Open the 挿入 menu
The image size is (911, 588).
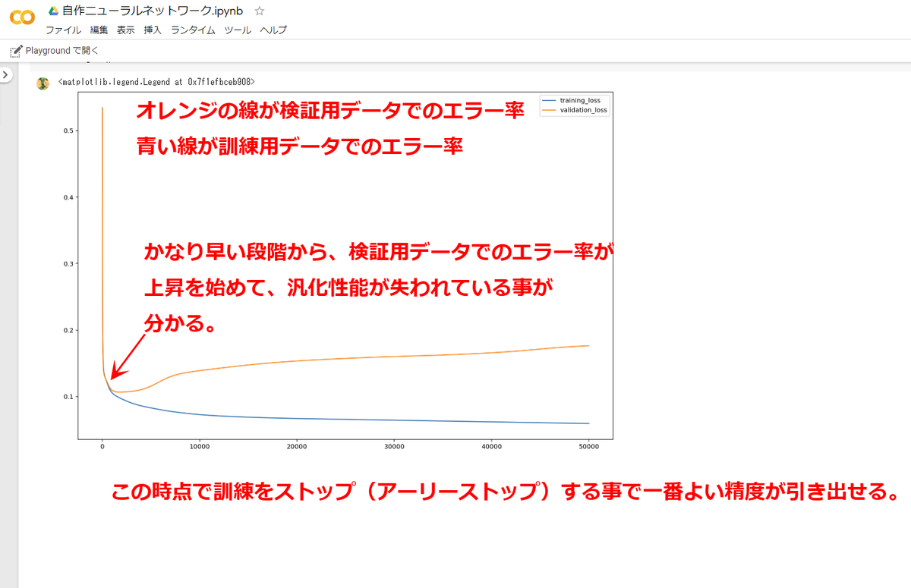[153, 30]
